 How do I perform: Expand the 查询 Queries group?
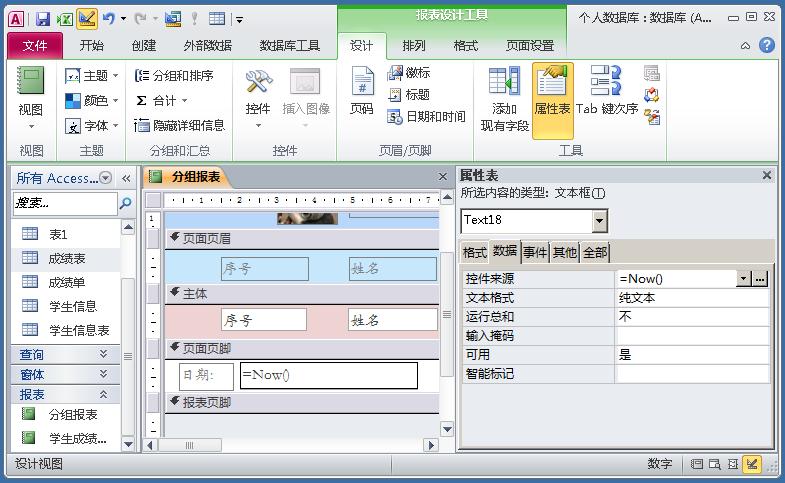[x=65, y=354]
